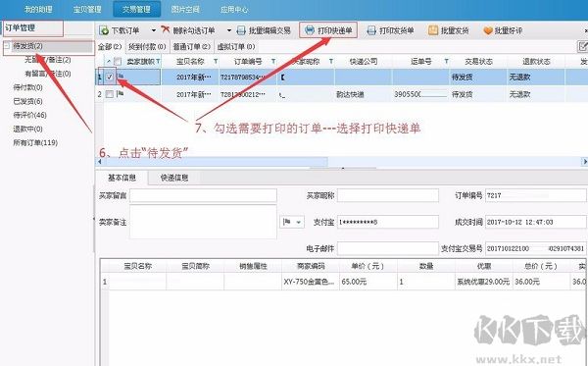The width and height of the screenshot is (588, 366).
Task: Click the flag icon in order row 1
Action: [121, 77]
